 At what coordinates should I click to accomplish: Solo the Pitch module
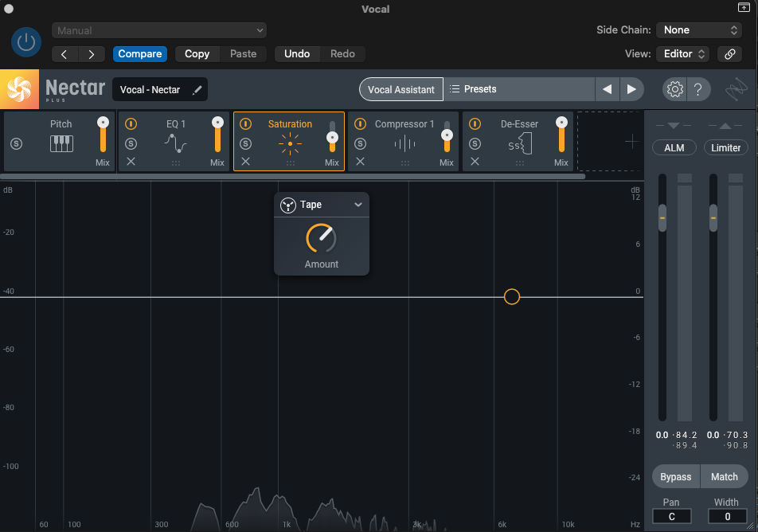(x=17, y=143)
